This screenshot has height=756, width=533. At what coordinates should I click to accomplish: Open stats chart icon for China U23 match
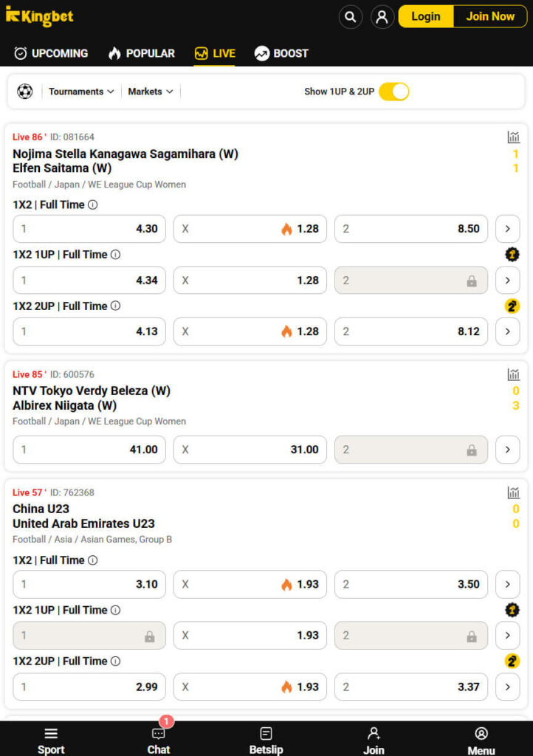click(513, 492)
